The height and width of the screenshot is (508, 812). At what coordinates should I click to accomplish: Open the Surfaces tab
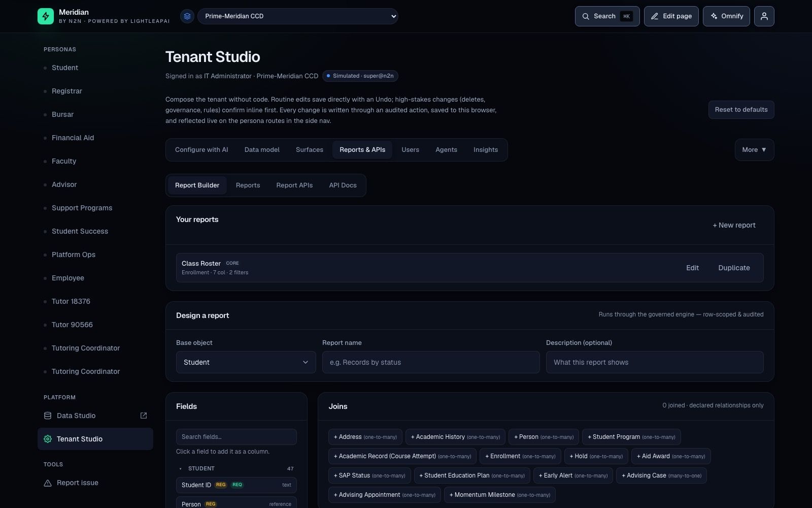point(310,150)
